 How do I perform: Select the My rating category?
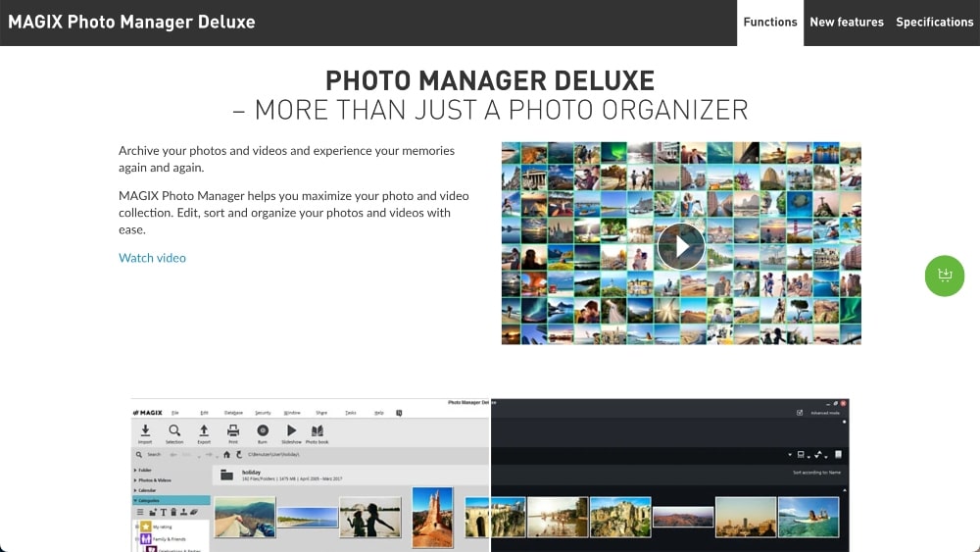click(156, 527)
